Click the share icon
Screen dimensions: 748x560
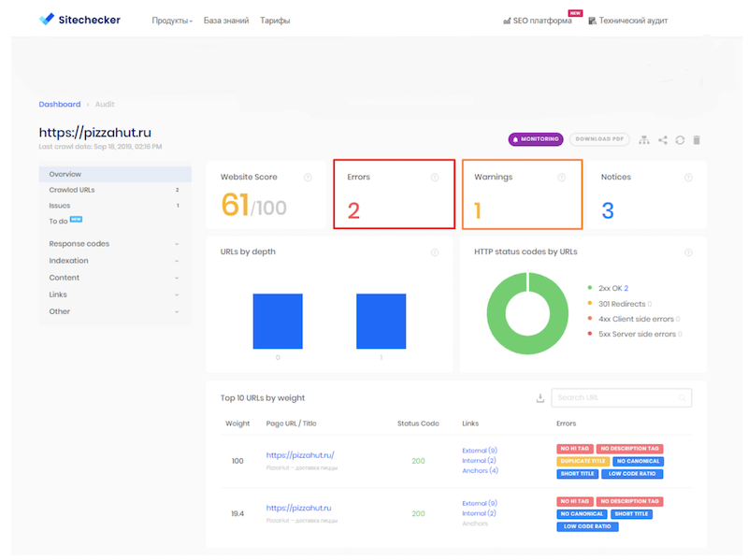coord(663,139)
